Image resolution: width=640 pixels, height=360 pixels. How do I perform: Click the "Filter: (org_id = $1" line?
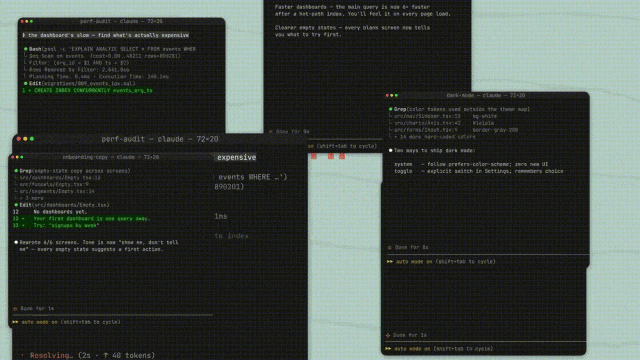76,63
